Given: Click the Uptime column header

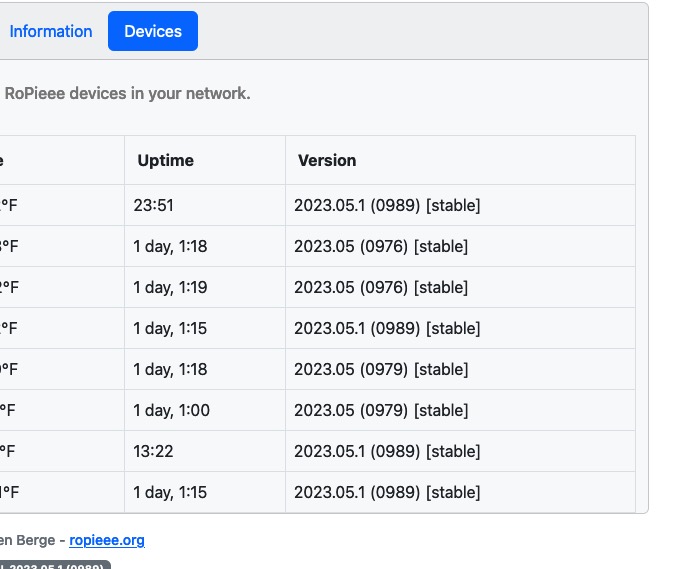Looking at the screenshot, I should click(165, 160).
